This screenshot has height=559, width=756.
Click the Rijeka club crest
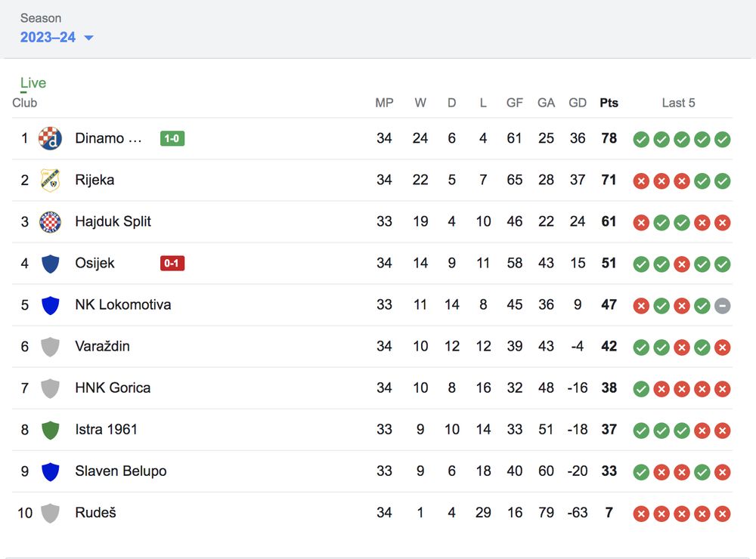click(50, 180)
